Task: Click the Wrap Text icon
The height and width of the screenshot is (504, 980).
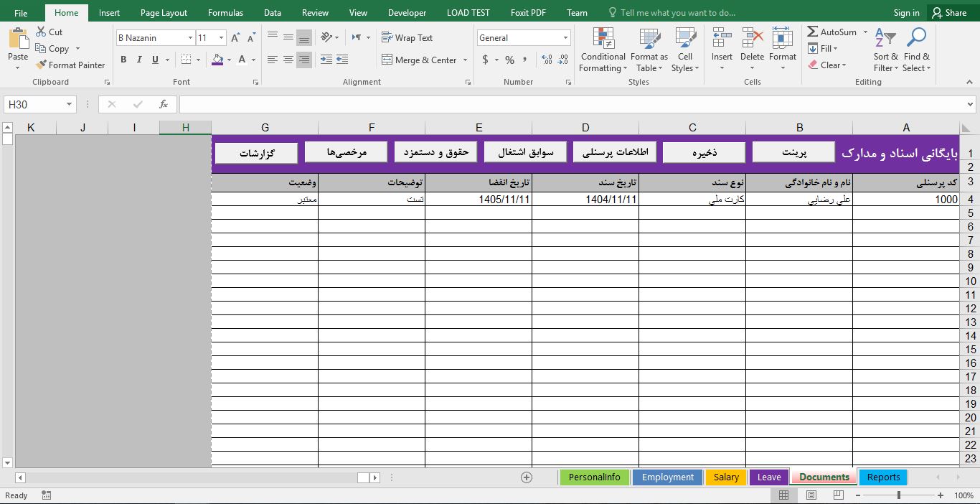Action: pos(386,37)
